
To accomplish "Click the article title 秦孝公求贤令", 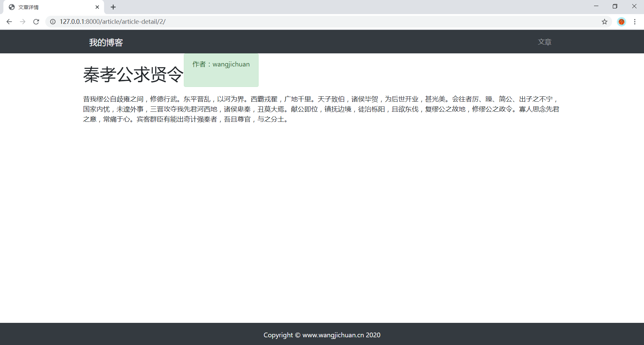I will tap(133, 74).
